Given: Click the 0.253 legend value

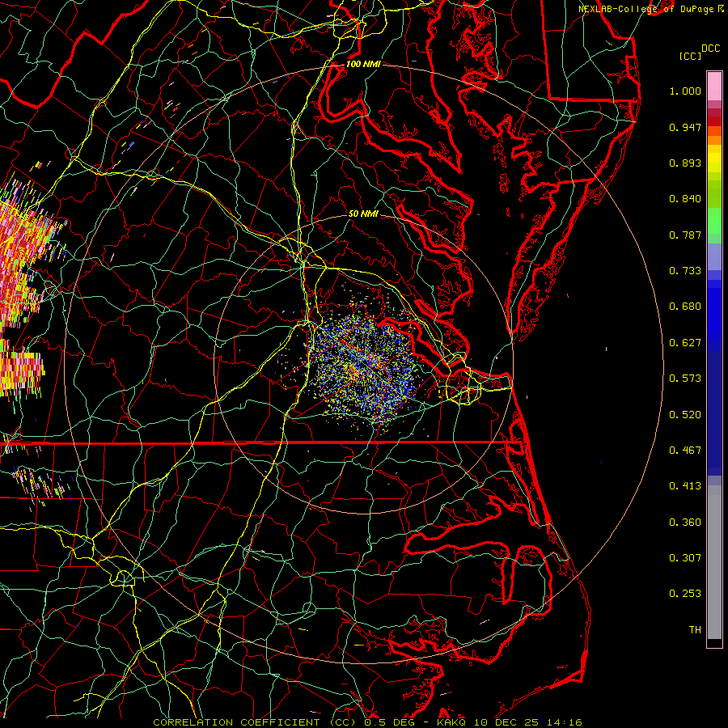Looking at the screenshot, I should tap(685, 594).
